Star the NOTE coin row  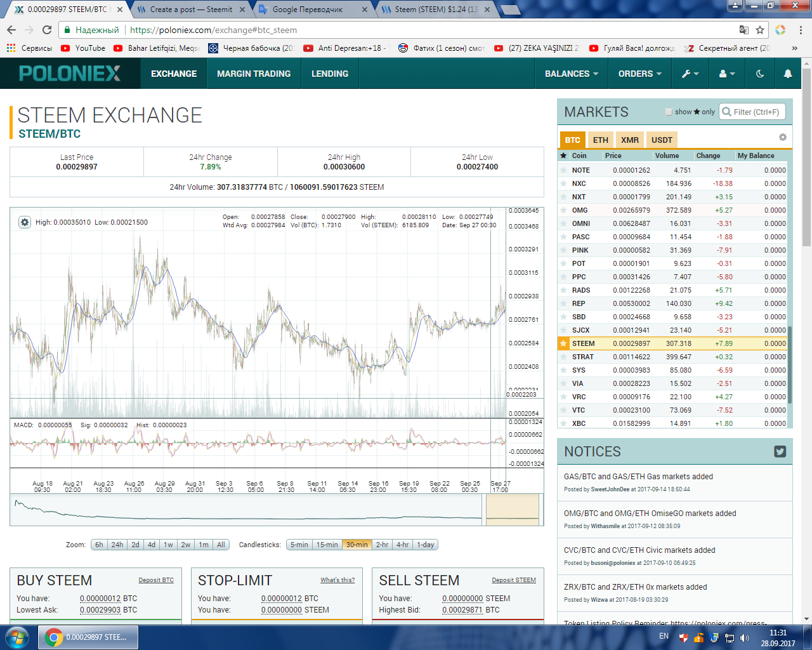point(563,170)
